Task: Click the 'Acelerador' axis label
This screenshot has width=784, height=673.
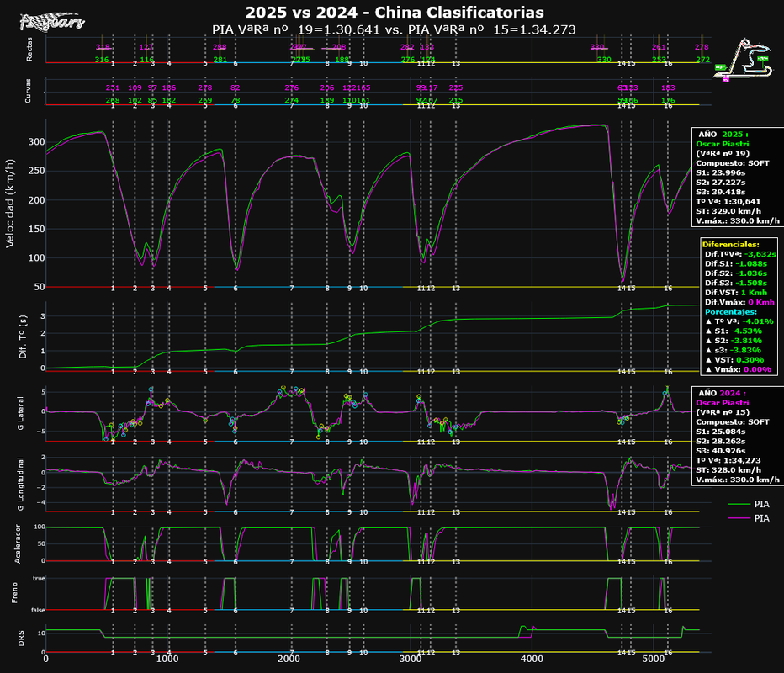Action: pos(18,543)
